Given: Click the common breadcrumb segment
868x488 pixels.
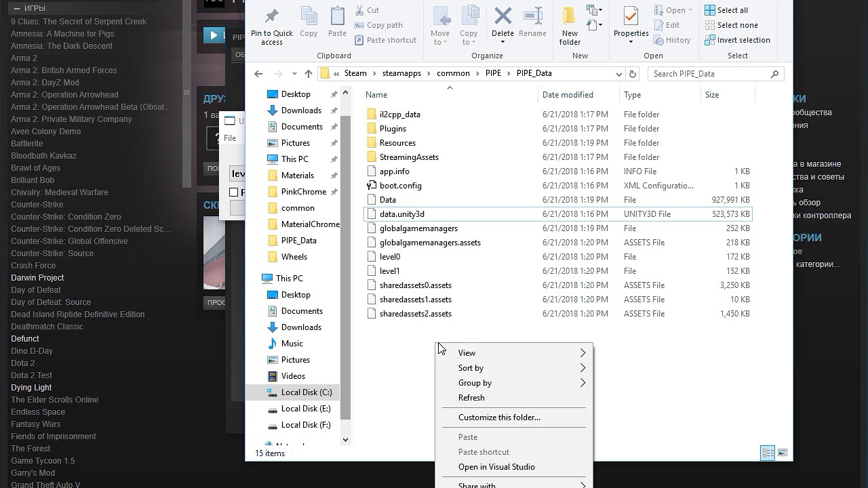Looking at the screenshot, I should click(453, 73).
